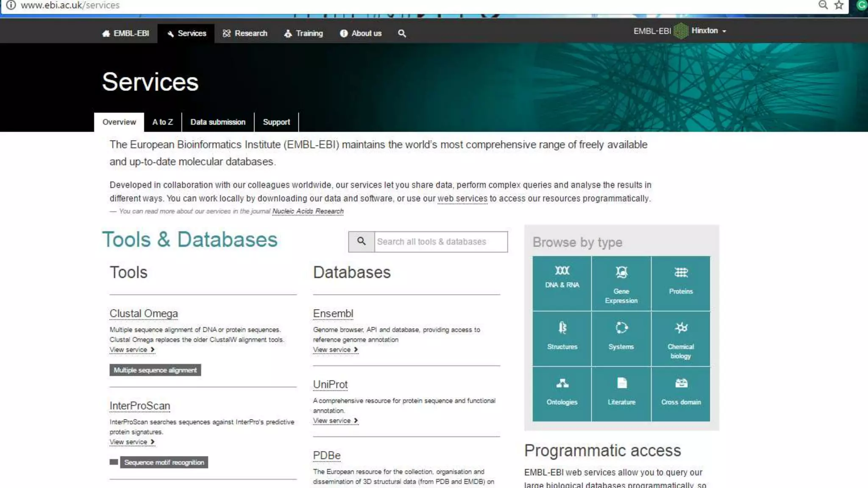The image size is (868, 488).
Task: Open the DNA & RNA browse tile
Action: 562,283
